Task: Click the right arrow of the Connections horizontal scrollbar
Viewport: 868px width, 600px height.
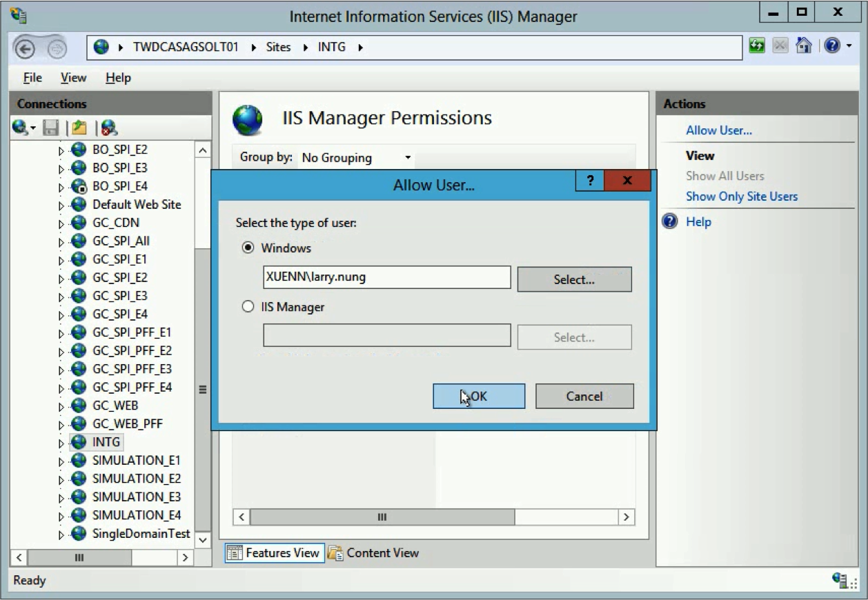Action: point(185,557)
